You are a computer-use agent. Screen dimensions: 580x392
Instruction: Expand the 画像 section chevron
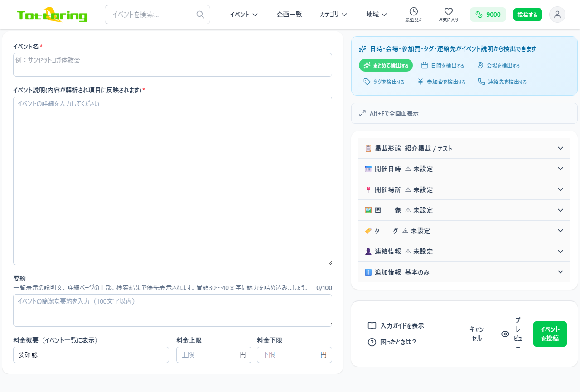[561, 210]
